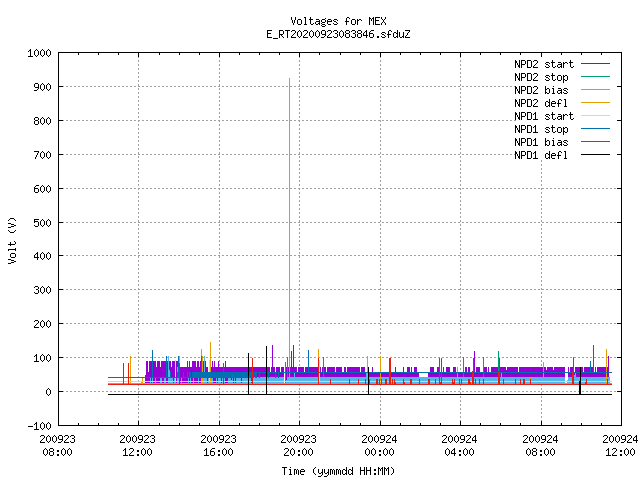This screenshot has height=480, width=640.
Task: Click the y-axis tick value 500
Action: (x=42, y=223)
